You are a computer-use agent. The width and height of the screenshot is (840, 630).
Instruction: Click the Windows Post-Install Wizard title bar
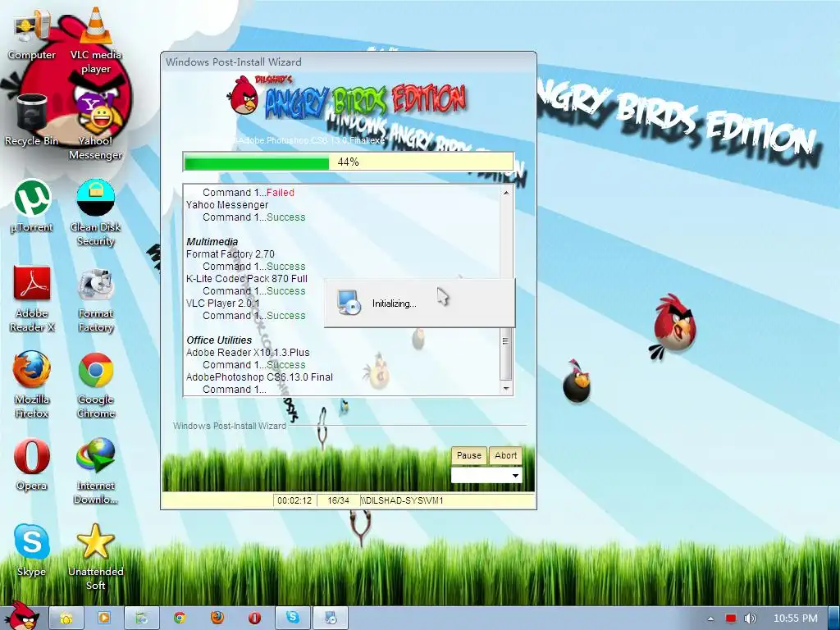348,62
